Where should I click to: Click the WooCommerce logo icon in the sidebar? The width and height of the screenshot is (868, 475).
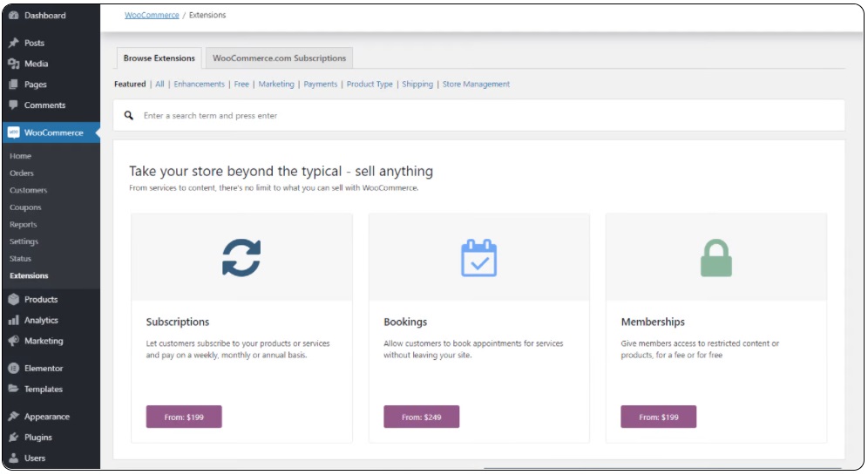(x=14, y=132)
